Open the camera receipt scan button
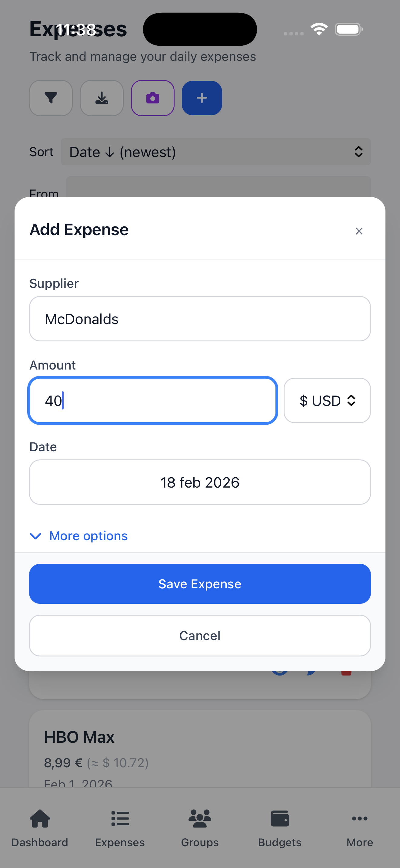 (x=152, y=98)
